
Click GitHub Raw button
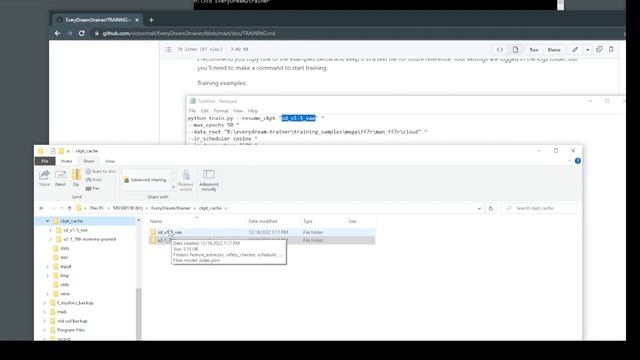534,50
